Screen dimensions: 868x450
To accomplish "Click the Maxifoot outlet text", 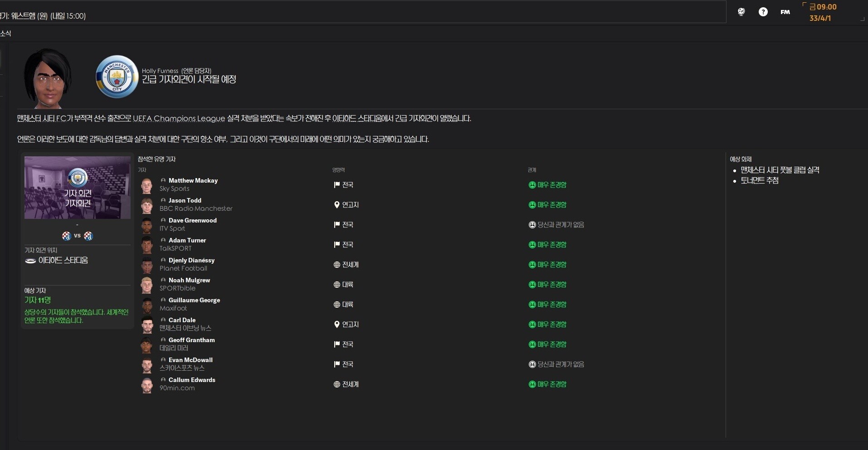I will click(x=173, y=308).
